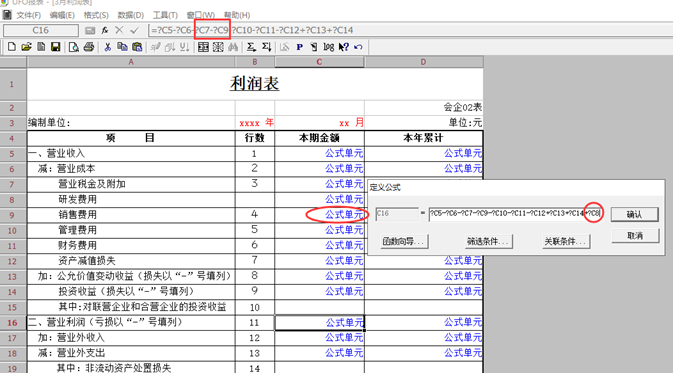Open the 窗口(W) menu
This screenshot has width=673, height=373.
(x=200, y=15)
